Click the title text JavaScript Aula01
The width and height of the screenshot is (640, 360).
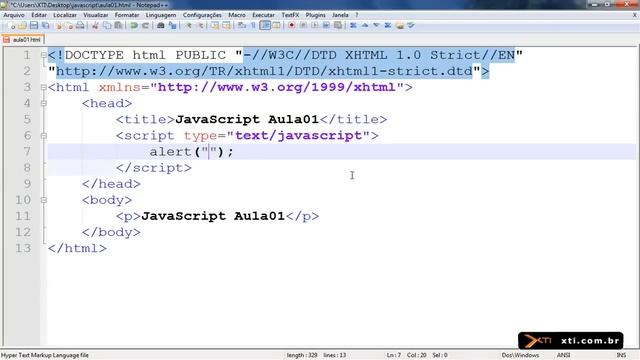247,119
